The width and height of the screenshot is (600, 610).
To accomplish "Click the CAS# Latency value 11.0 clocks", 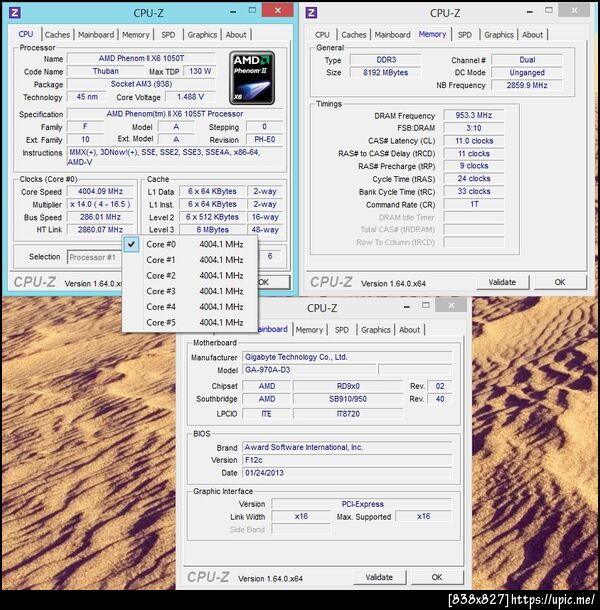I will pyautogui.click(x=474, y=141).
